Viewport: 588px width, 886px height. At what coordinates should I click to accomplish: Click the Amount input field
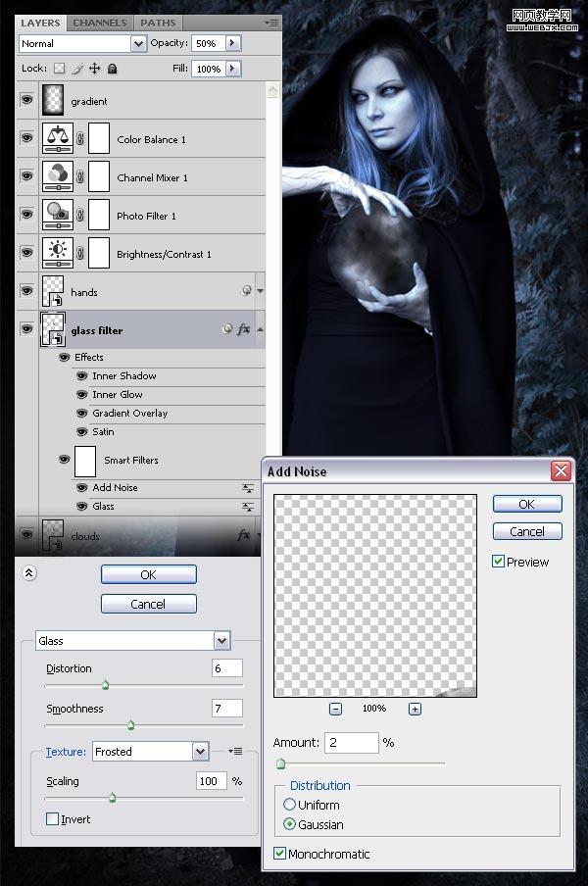(352, 743)
